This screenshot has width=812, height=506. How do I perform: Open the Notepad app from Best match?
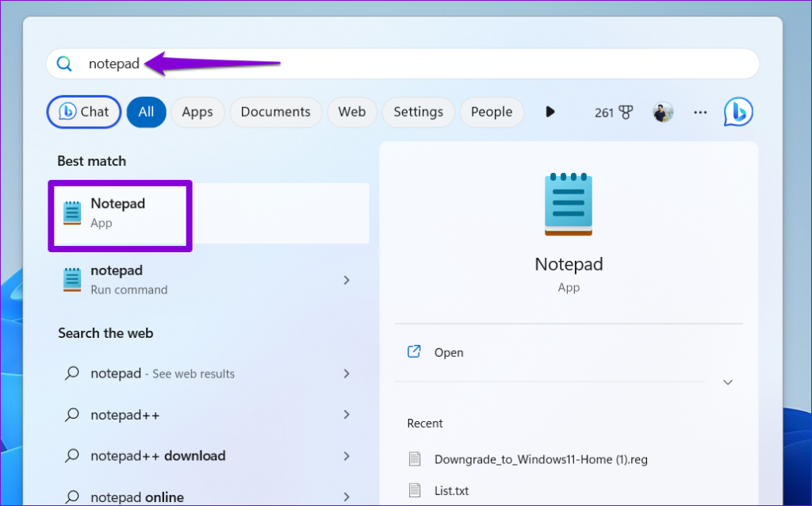[117, 212]
